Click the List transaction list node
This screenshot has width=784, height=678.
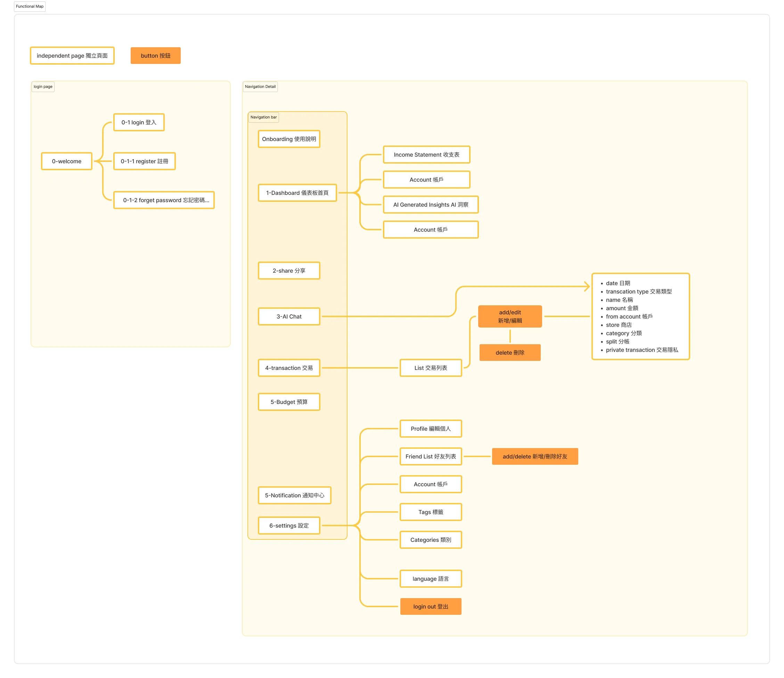click(x=431, y=368)
